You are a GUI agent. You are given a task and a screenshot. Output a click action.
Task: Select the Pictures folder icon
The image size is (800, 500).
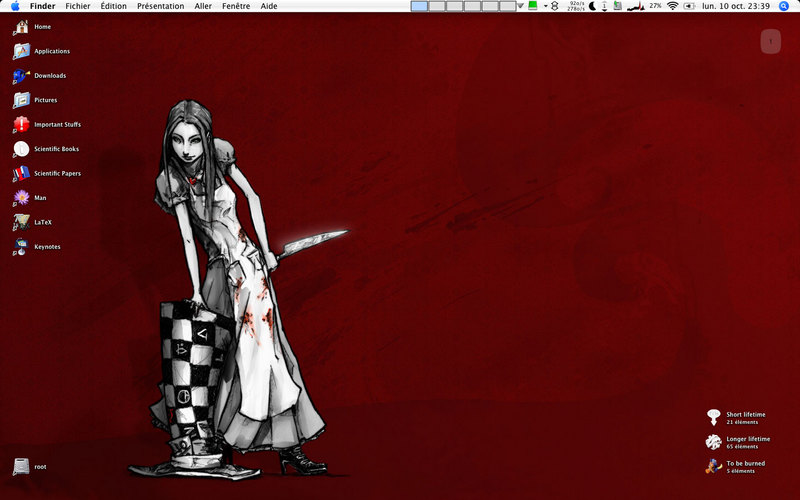21,100
